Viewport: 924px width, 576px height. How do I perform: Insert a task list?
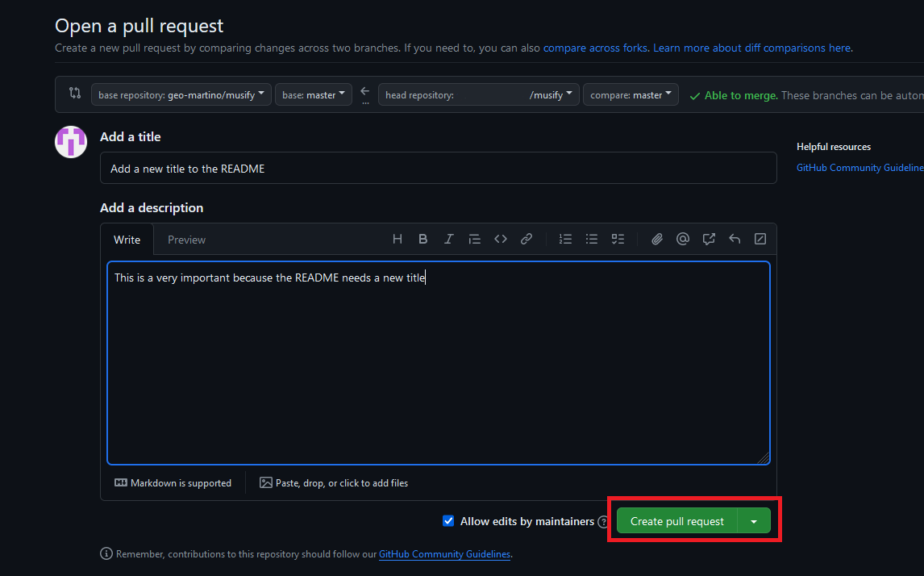pos(618,239)
